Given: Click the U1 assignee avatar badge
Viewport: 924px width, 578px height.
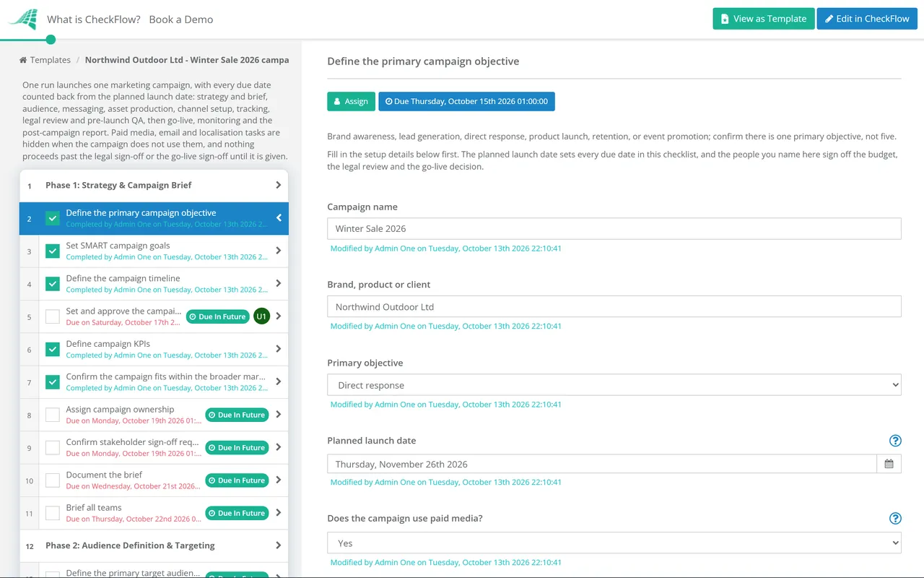Looking at the screenshot, I should click(261, 316).
